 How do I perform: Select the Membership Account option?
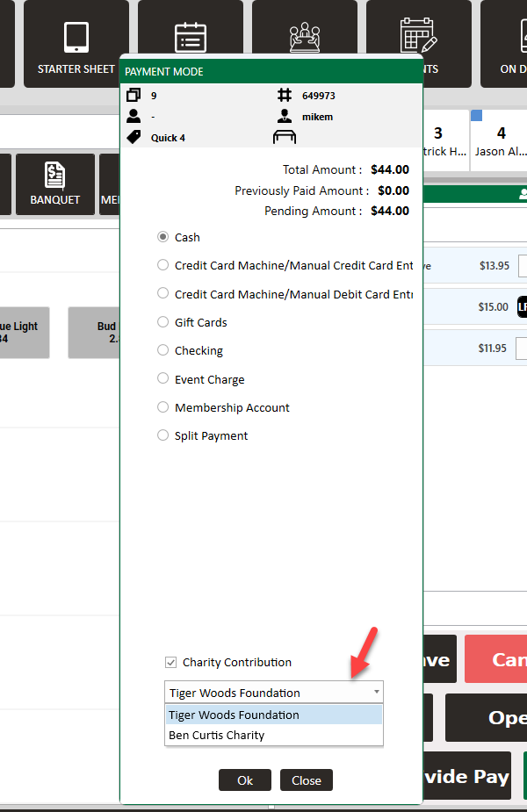[x=162, y=407]
